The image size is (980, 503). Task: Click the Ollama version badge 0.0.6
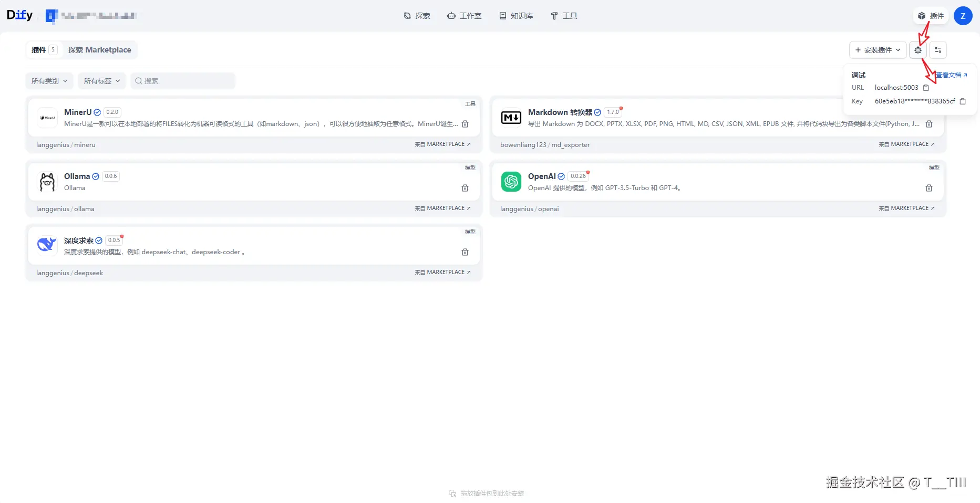[111, 176]
